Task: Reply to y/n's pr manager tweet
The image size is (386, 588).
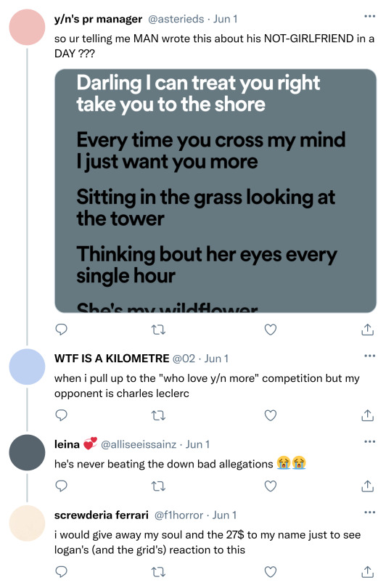Action: (x=61, y=330)
